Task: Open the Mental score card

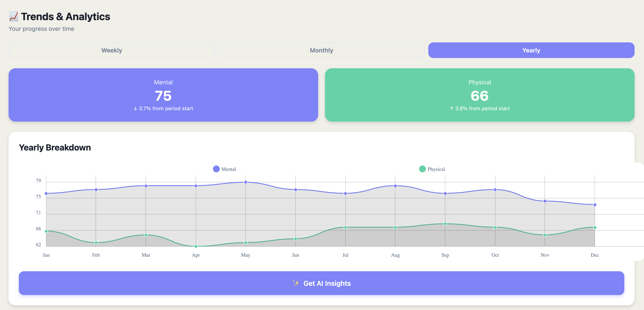Action: tap(163, 95)
